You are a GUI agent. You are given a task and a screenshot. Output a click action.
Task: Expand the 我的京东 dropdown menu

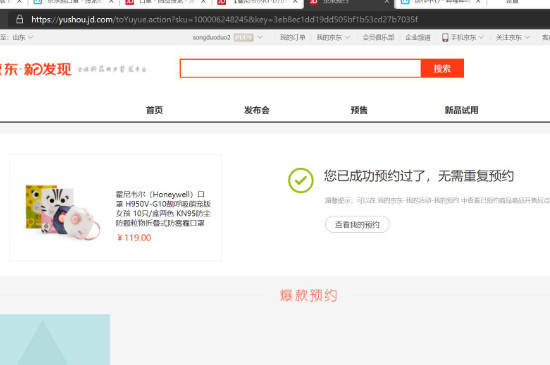click(333, 37)
